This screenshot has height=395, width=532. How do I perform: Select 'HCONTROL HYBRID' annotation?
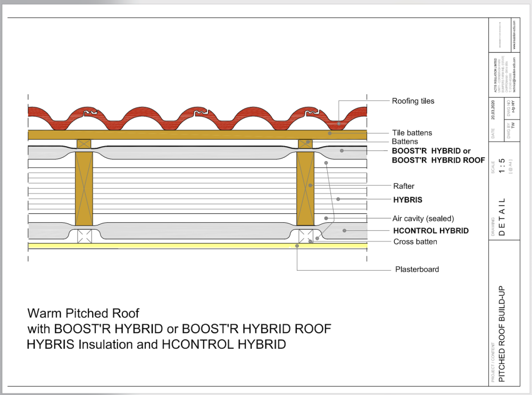point(431,231)
